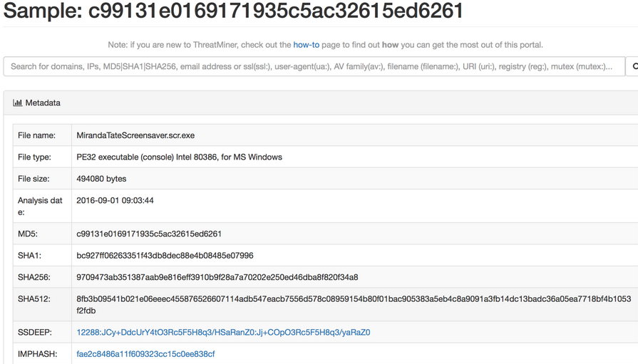Open the how-to page link

(306, 45)
